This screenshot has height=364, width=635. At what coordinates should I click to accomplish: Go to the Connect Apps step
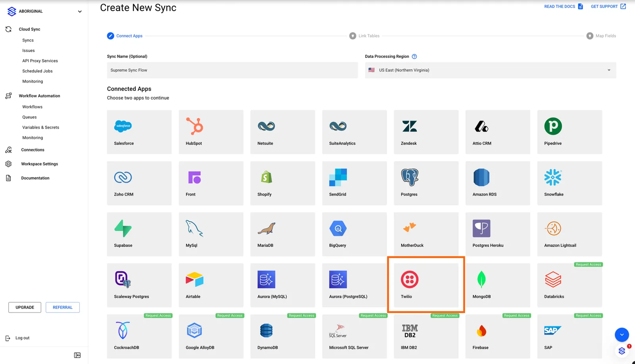[x=125, y=36]
